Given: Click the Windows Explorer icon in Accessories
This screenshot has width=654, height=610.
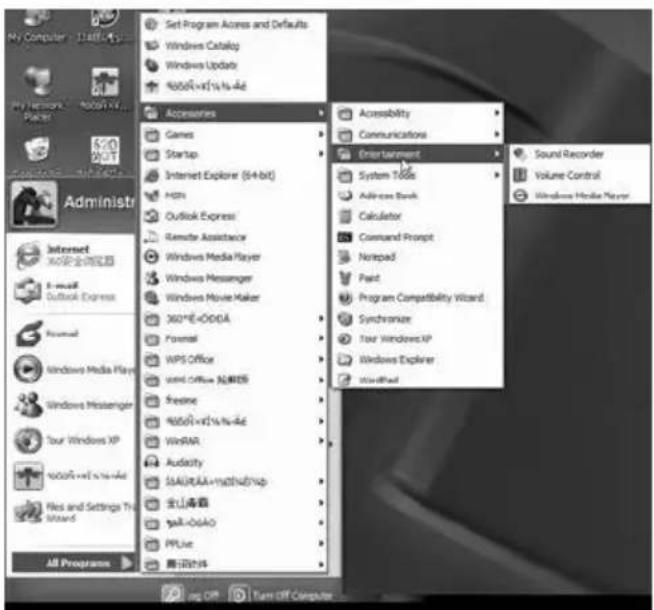Looking at the screenshot, I should point(345,359).
